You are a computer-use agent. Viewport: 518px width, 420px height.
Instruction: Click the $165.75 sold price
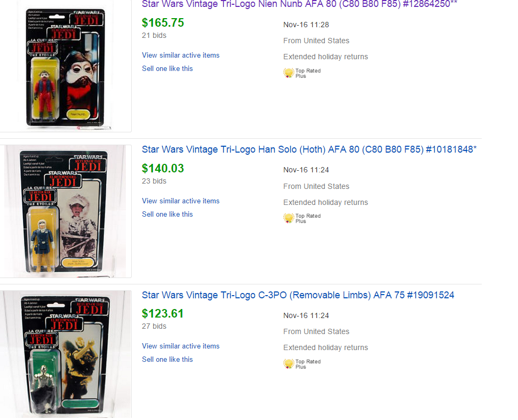click(x=163, y=22)
